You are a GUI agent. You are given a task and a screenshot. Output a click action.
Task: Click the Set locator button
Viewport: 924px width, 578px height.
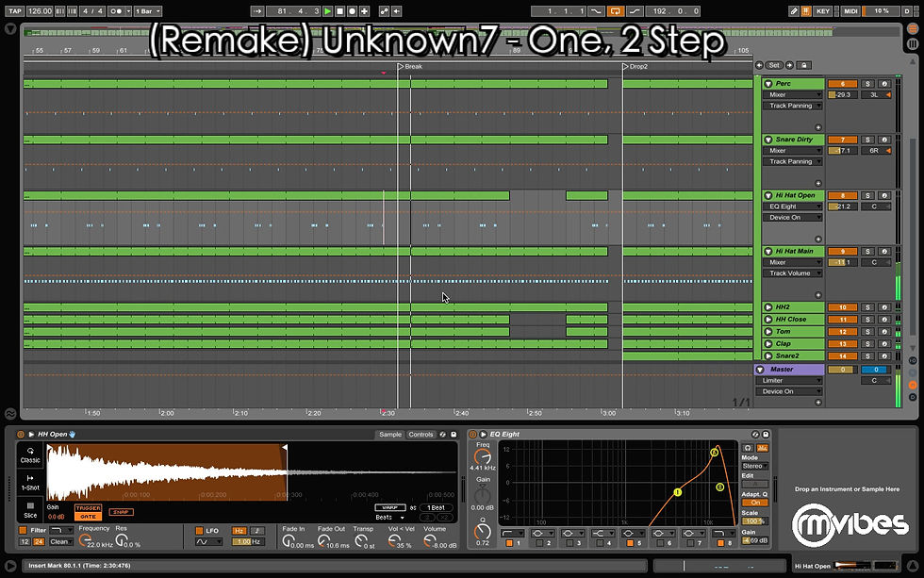(x=774, y=65)
